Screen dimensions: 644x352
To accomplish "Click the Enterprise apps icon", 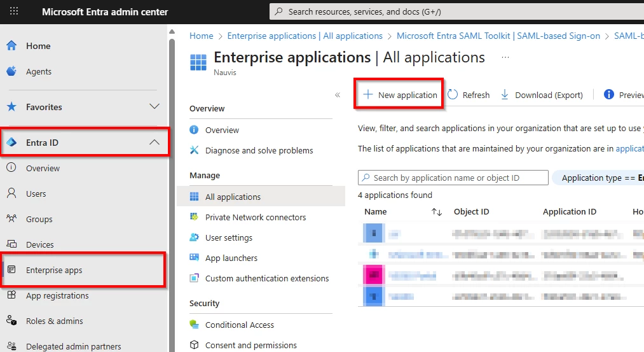I will (11, 270).
